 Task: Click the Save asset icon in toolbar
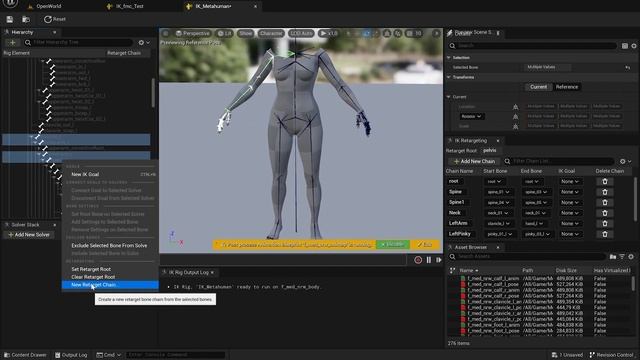[9, 19]
